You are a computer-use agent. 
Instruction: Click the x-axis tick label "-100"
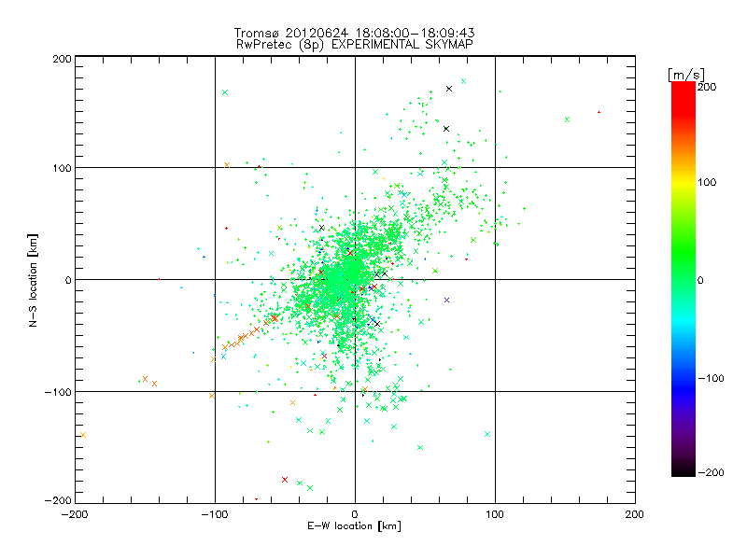tap(215, 514)
